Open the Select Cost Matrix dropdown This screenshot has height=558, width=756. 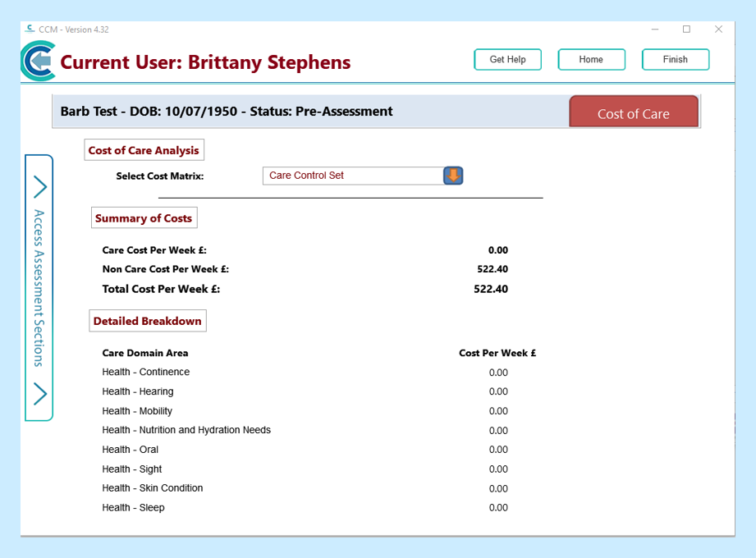[x=353, y=176]
